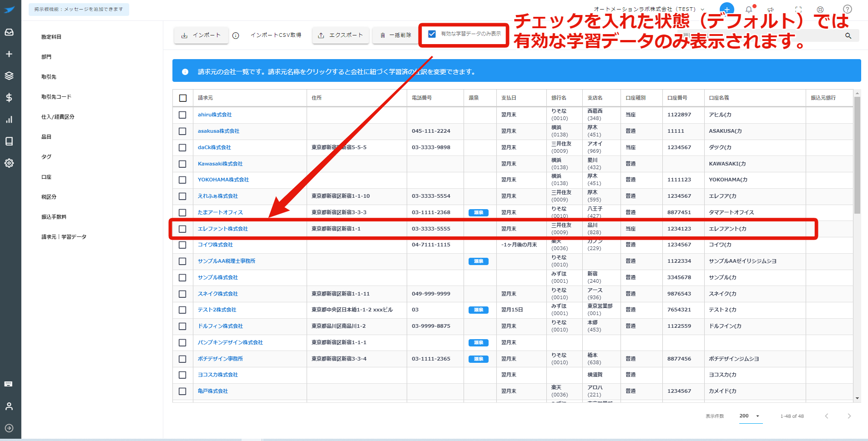Open 仕入/経費区分 in the settings menu

pos(58,117)
